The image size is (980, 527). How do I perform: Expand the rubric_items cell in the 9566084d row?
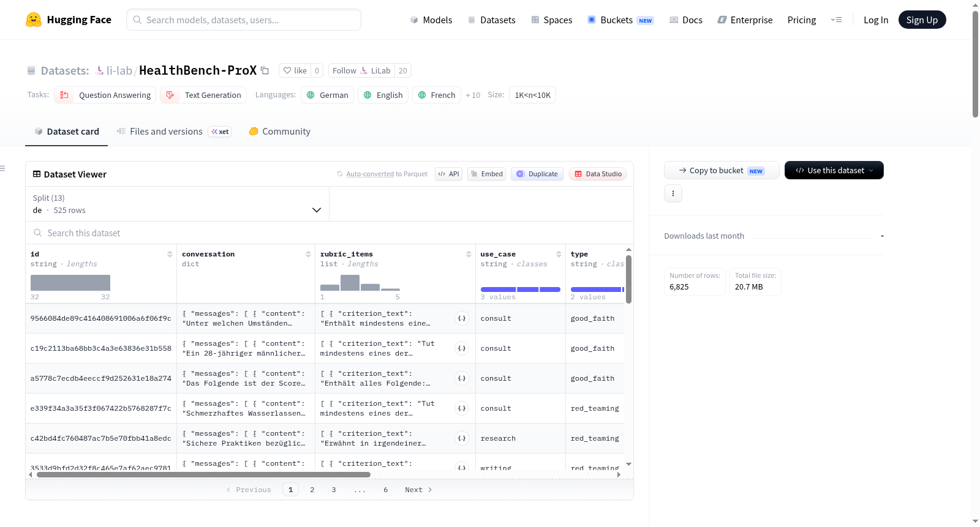coord(462,318)
